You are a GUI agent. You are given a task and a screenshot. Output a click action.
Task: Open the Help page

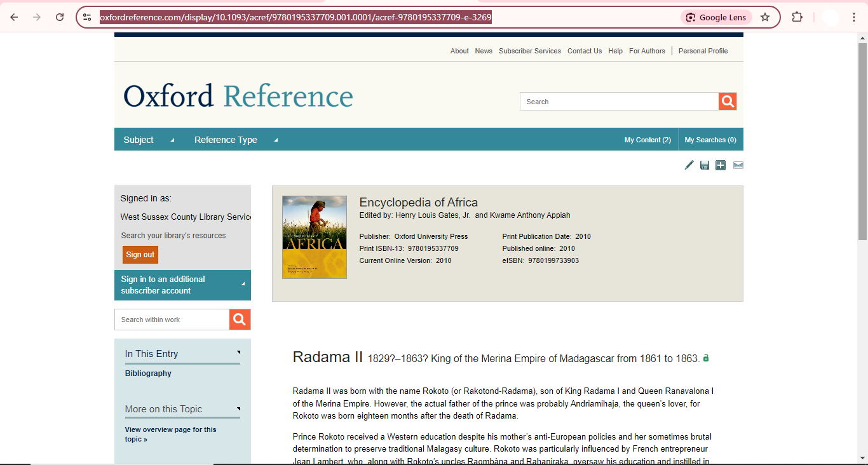(x=615, y=51)
